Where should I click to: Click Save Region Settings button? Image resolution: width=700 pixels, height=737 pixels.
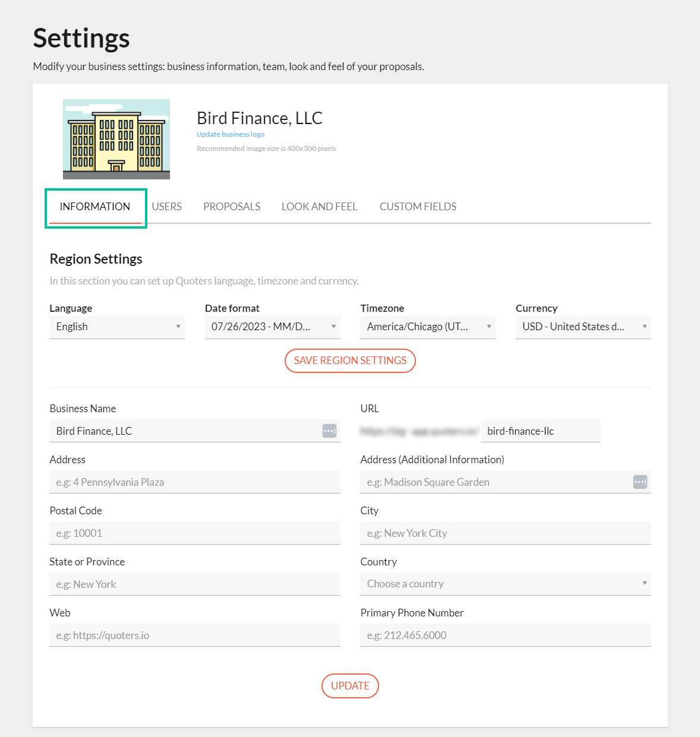(x=350, y=360)
